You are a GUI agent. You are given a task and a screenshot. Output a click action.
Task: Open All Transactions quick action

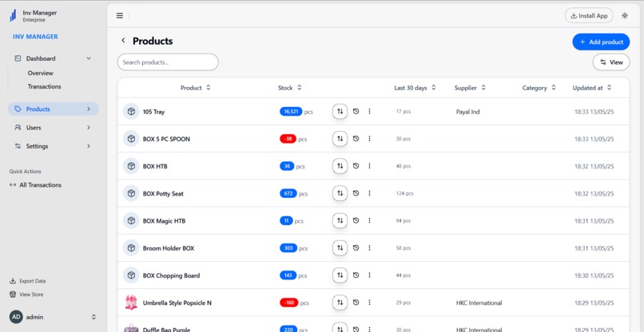35,184
